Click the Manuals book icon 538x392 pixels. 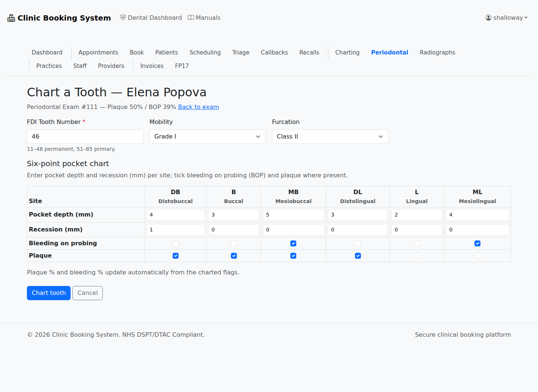tap(191, 18)
